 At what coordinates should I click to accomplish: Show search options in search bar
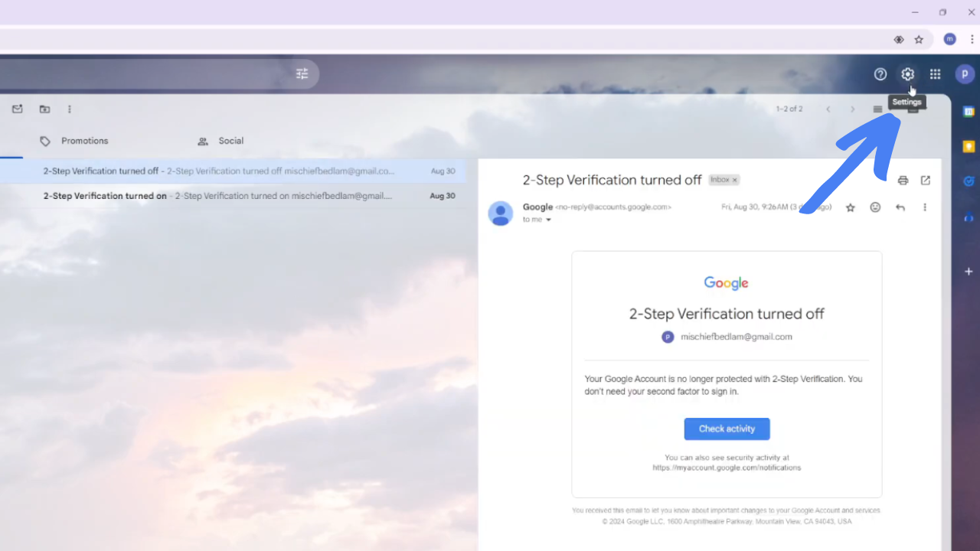coord(302,74)
